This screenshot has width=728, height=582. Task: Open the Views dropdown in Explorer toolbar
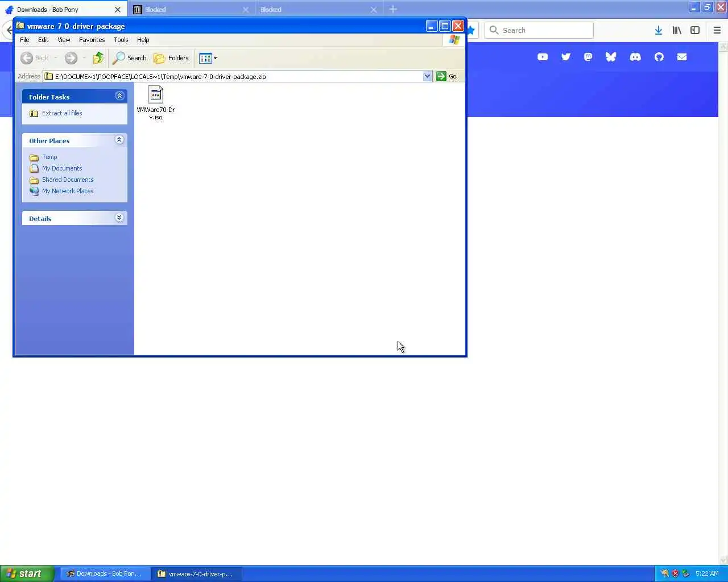pyautogui.click(x=208, y=58)
